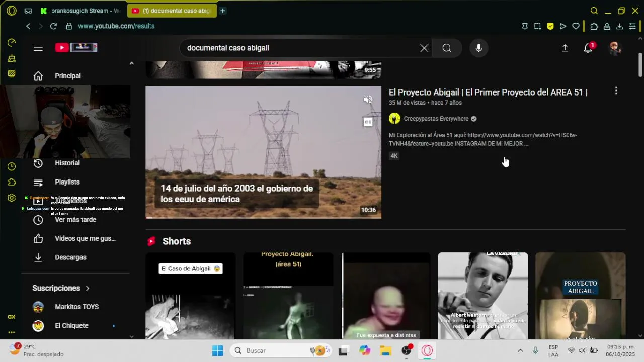The height and width of the screenshot is (362, 644).
Task: Clear the search query with the X
Action: [x=424, y=48]
